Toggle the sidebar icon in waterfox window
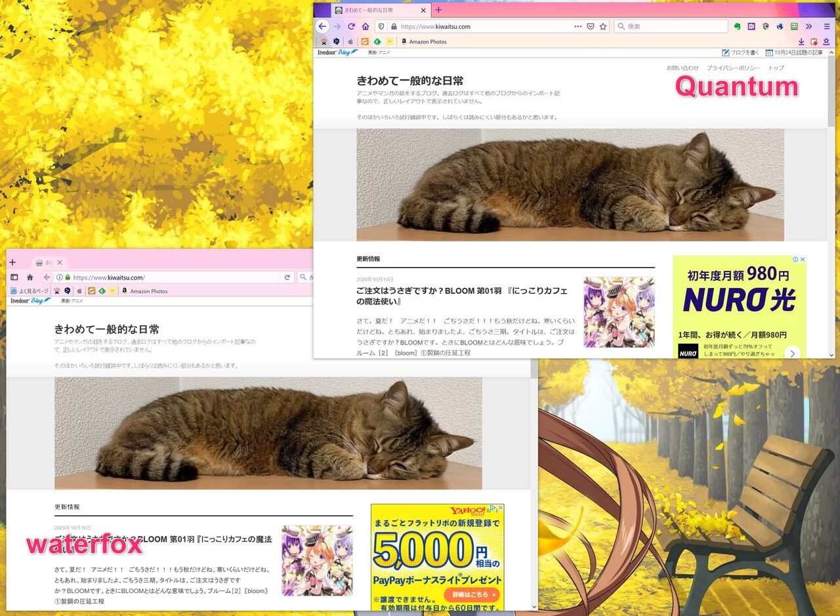This screenshot has height=616, width=840. 14,277
